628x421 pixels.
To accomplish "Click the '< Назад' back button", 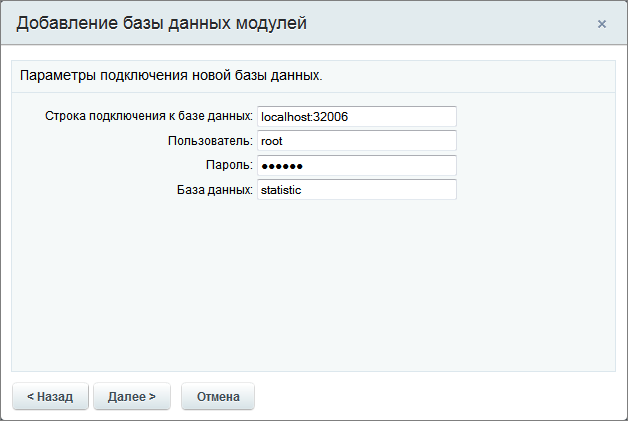I will (50, 397).
